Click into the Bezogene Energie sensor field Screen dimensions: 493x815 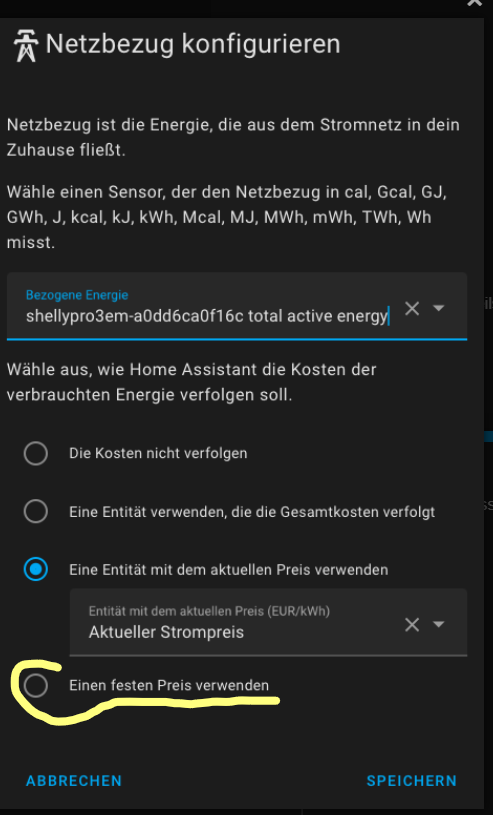point(237,306)
